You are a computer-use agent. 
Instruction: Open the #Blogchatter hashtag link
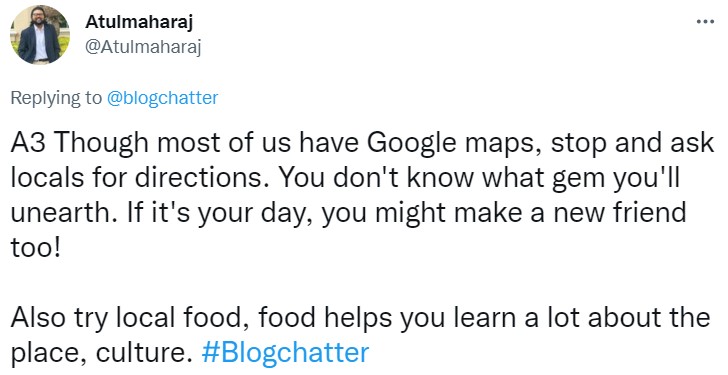[286, 353]
